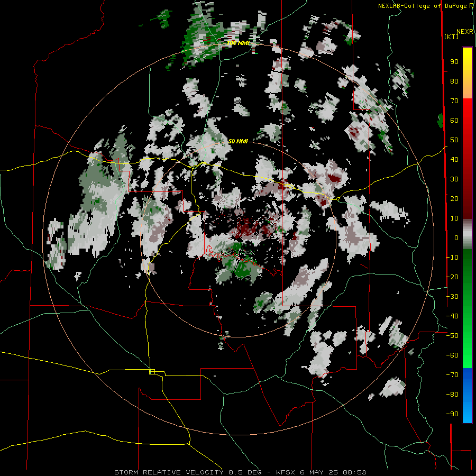Click the -20 value on the velocity scale
Viewport: 476px width, 476px height.
[x=452, y=277]
